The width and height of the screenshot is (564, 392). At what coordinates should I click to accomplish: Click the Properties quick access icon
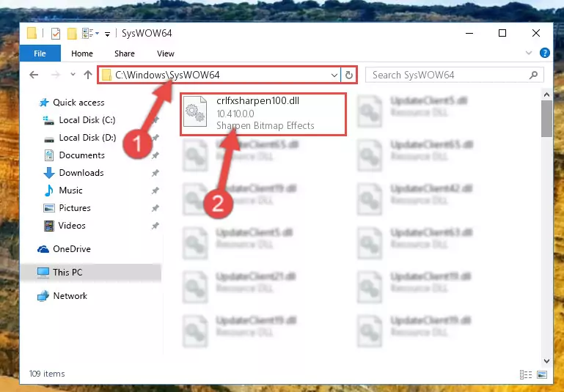[56, 34]
